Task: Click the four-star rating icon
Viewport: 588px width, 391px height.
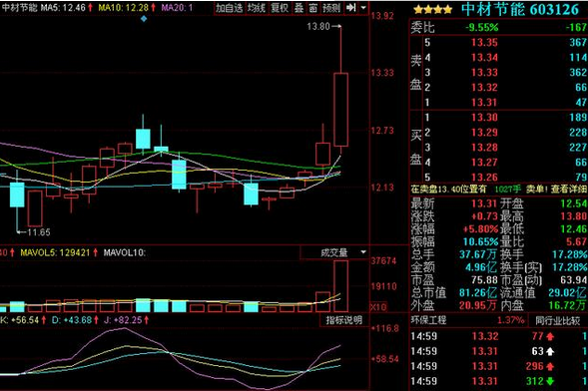Action: [433, 10]
